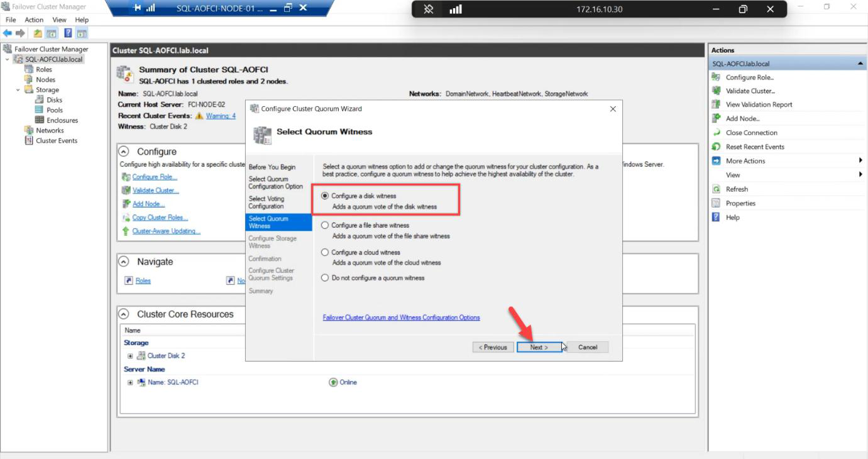Collapse the SQL-AOFCI.lab.local tree node
Image resolution: width=868 pixels, height=459 pixels.
coord(7,60)
